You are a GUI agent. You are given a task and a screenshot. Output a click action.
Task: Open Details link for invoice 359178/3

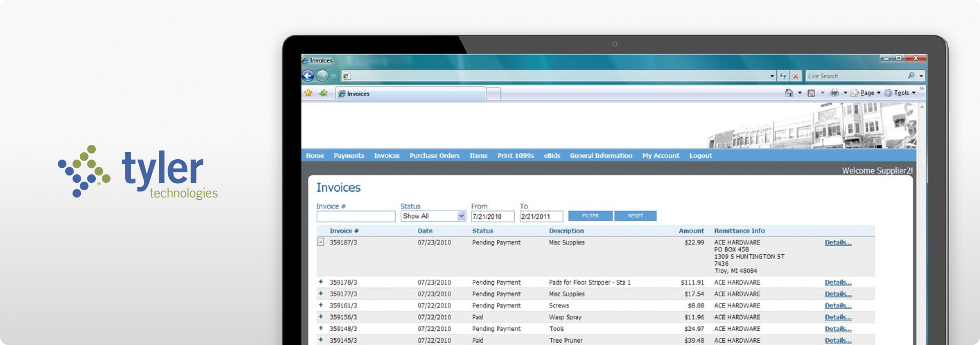tap(838, 282)
